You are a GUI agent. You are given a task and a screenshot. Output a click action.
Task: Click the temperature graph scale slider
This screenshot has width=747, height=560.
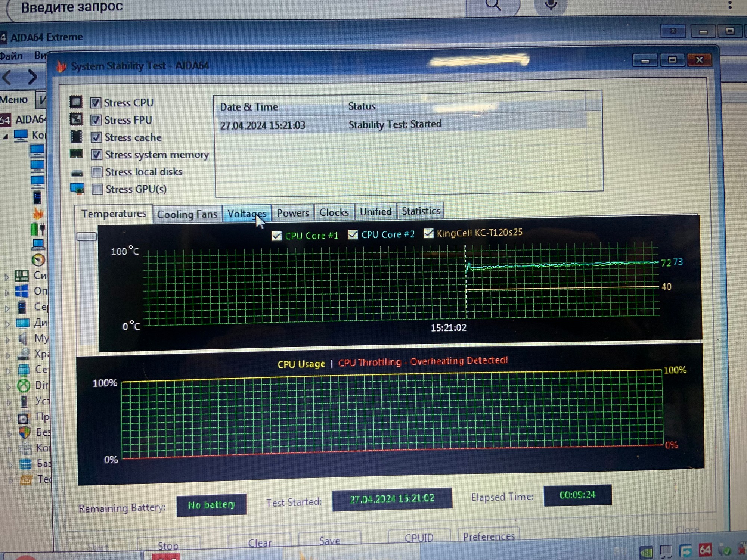tap(87, 237)
